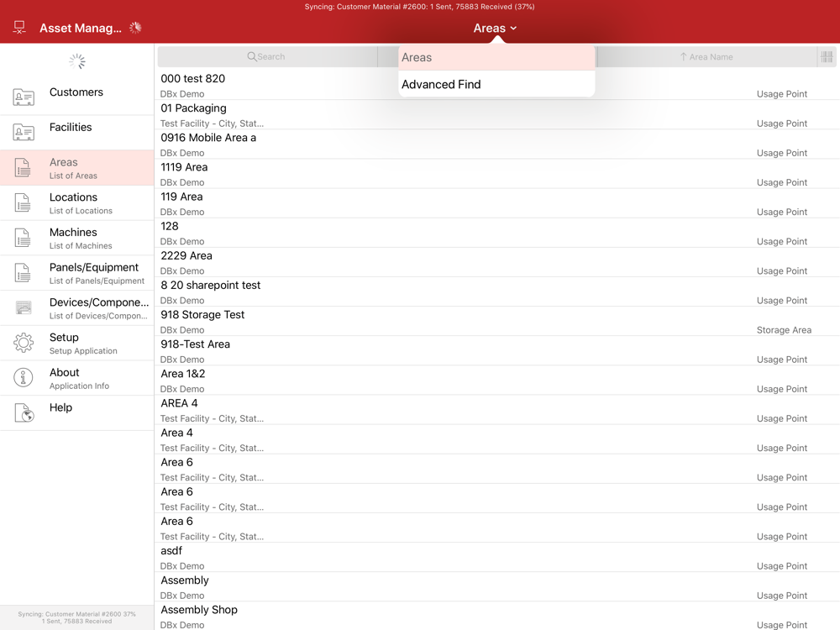Viewport: 840px width, 630px height.
Task: Select '0916 Mobile Area a'
Action: [496, 144]
